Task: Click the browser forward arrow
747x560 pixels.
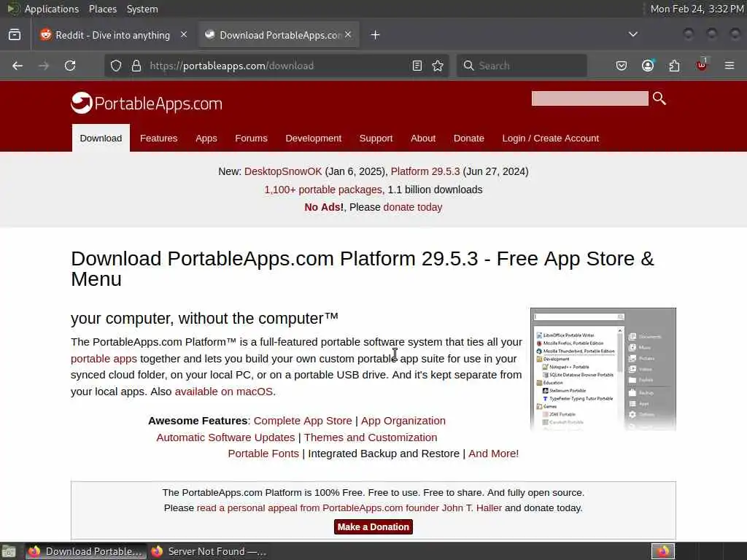Action: (x=44, y=66)
